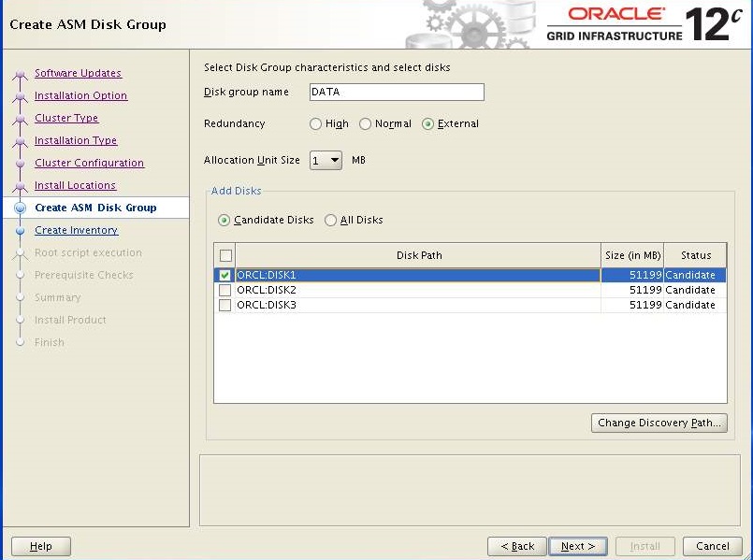Open the Create Inventory step link

77,230
